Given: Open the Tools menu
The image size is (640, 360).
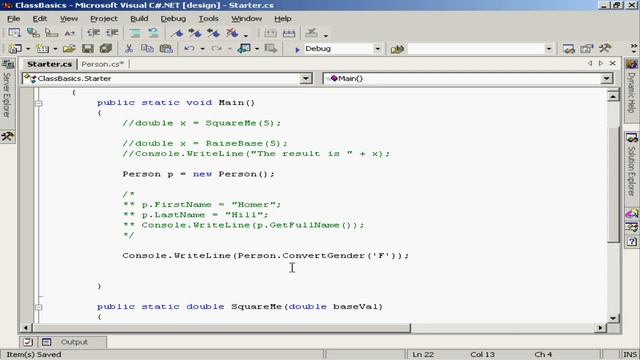Looking at the screenshot, I should (208, 18).
